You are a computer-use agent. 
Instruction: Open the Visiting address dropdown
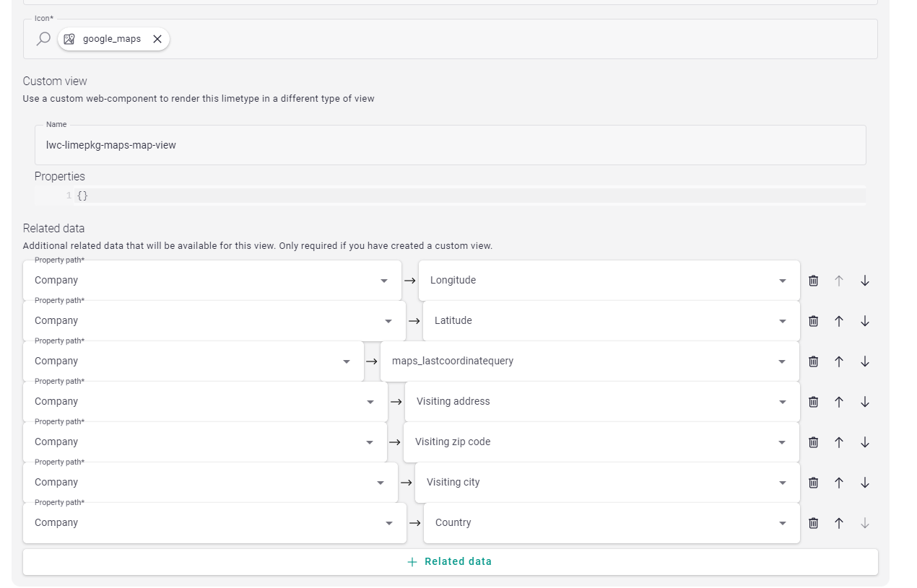pyautogui.click(x=602, y=402)
